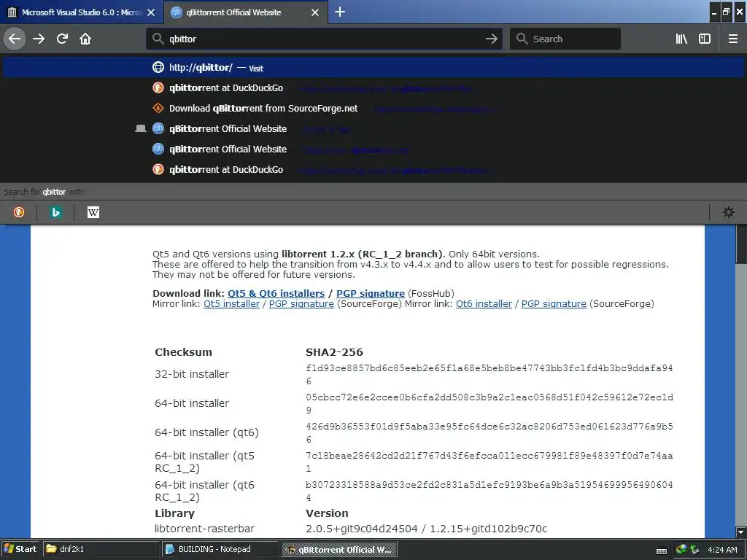
Task: Click the SHA2-256 column header
Action: pos(334,352)
